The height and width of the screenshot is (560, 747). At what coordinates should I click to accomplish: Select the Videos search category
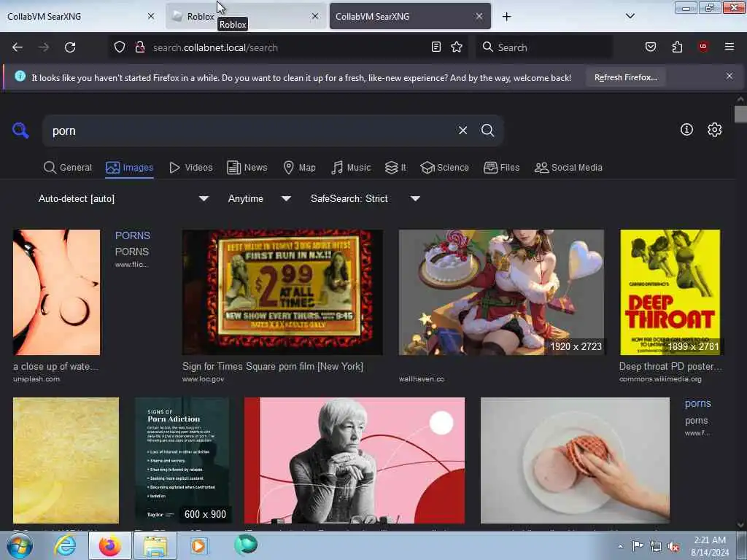click(191, 168)
